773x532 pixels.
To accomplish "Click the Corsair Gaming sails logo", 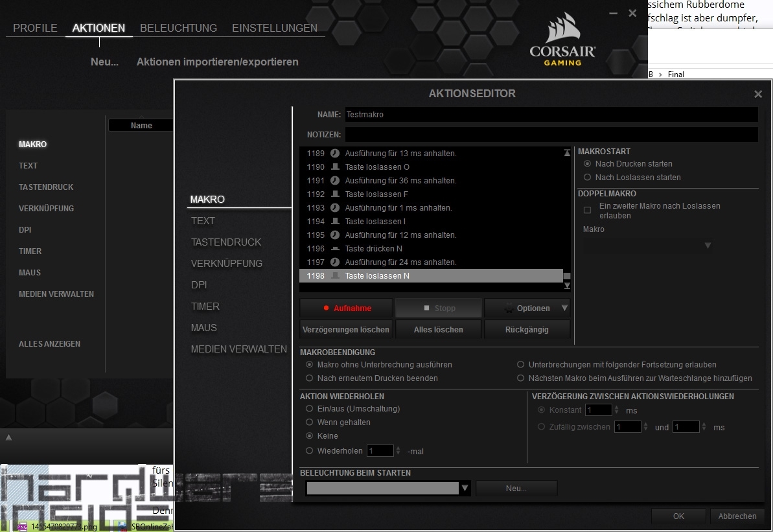I will 561,30.
